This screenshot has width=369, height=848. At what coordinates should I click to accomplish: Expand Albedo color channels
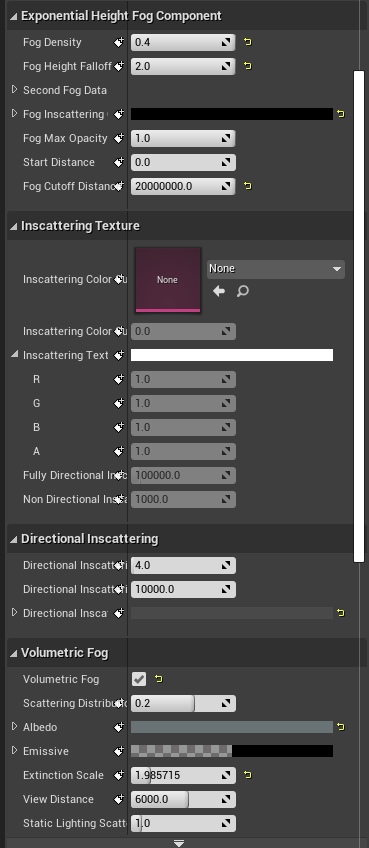pos(15,727)
